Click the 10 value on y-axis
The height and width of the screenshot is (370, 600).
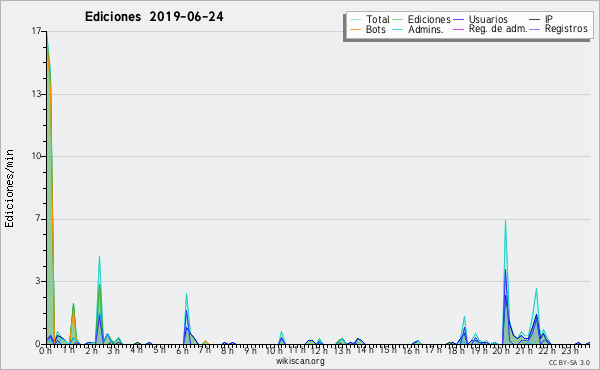[x=36, y=156]
